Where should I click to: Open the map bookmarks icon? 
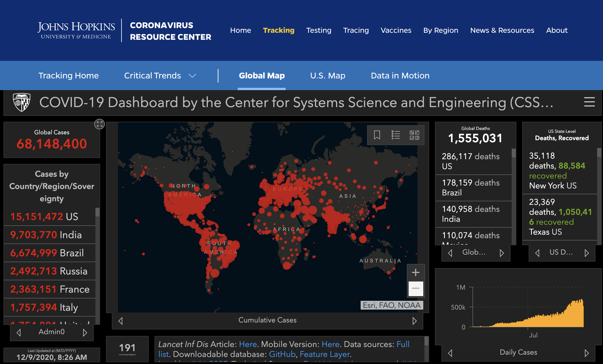pos(377,135)
